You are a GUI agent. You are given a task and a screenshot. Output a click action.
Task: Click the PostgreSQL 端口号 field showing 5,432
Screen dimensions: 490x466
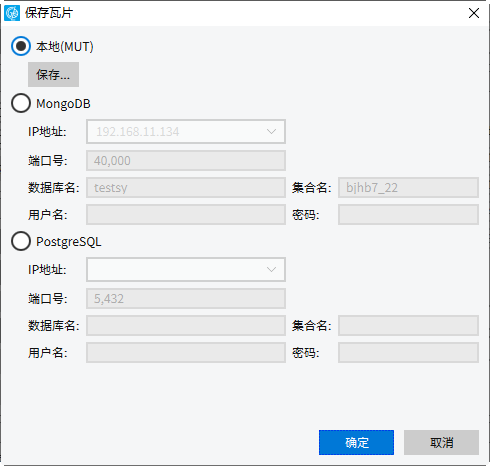tap(186, 298)
